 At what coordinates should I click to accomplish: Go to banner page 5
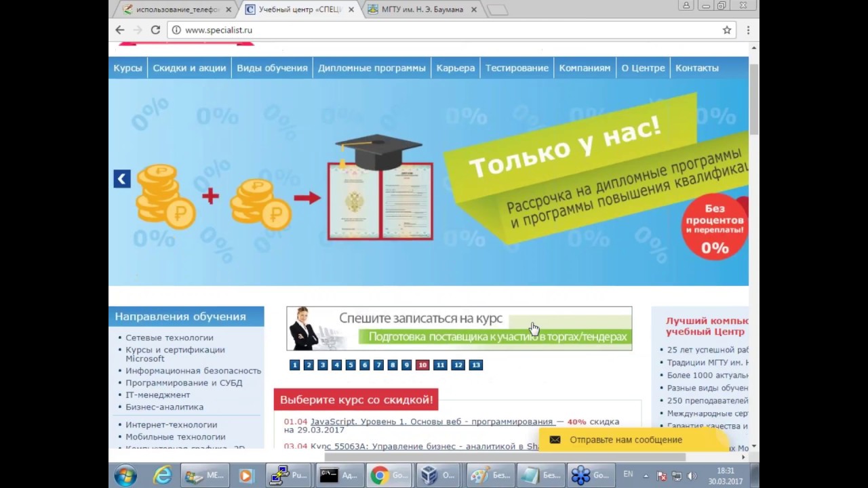[x=351, y=365]
